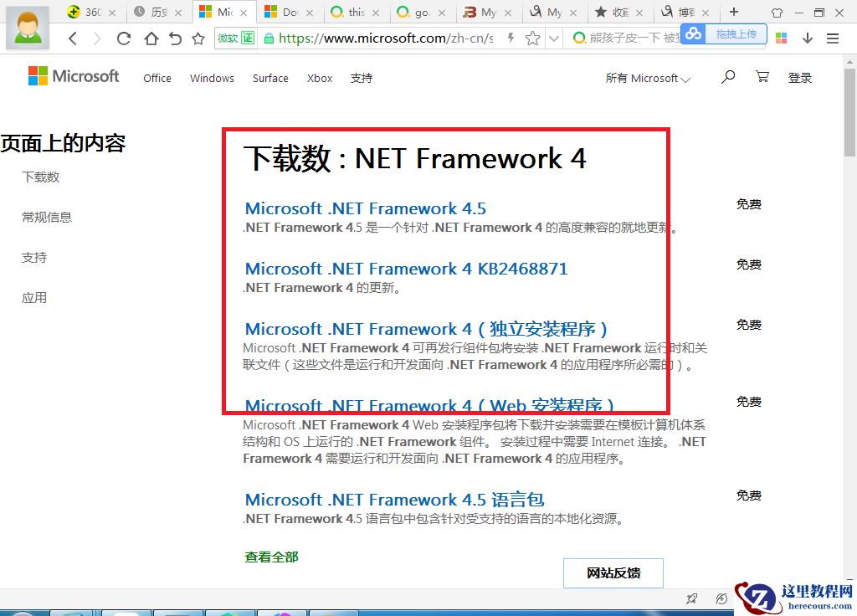
Task: Click the 登录 sign-in link
Action: click(799, 78)
